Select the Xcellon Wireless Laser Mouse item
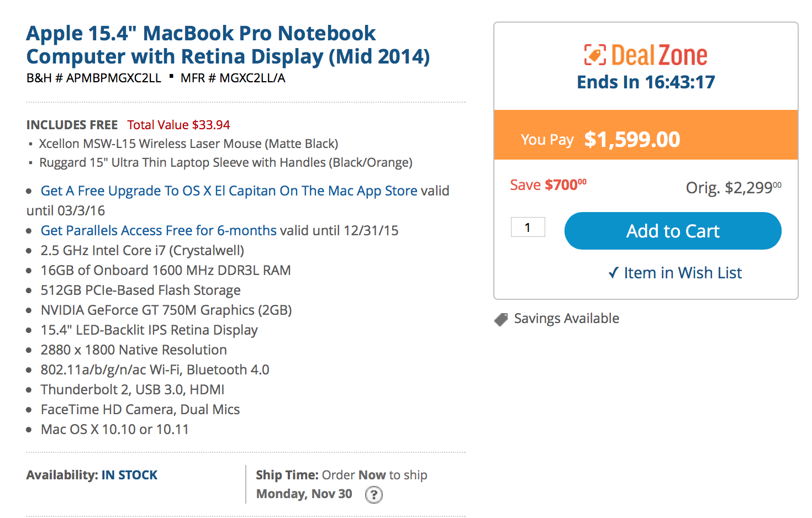 (188, 144)
